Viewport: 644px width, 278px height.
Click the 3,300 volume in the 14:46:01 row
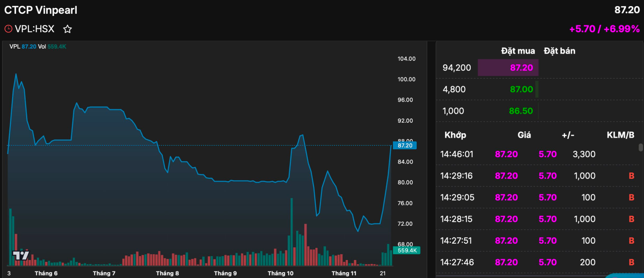pos(584,154)
